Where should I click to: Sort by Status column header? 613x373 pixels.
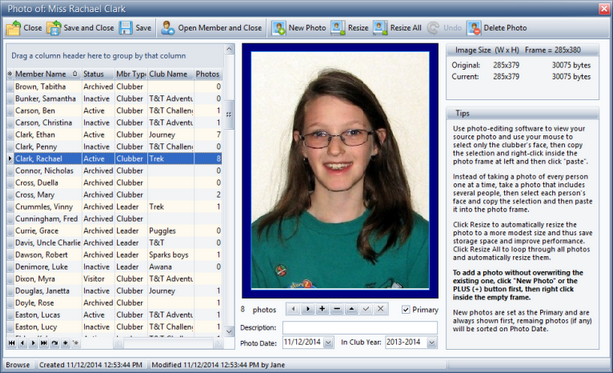click(x=98, y=74)
